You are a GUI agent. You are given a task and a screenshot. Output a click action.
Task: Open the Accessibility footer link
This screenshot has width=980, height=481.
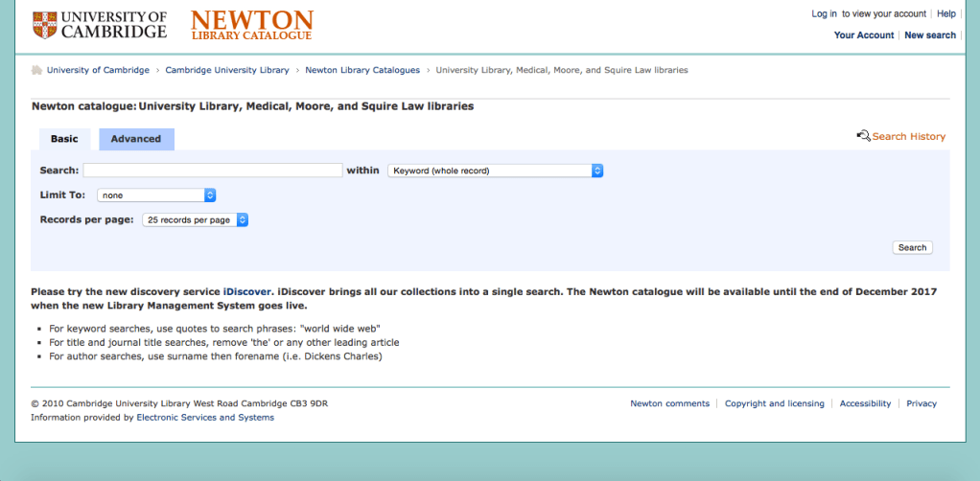point(865,403)
